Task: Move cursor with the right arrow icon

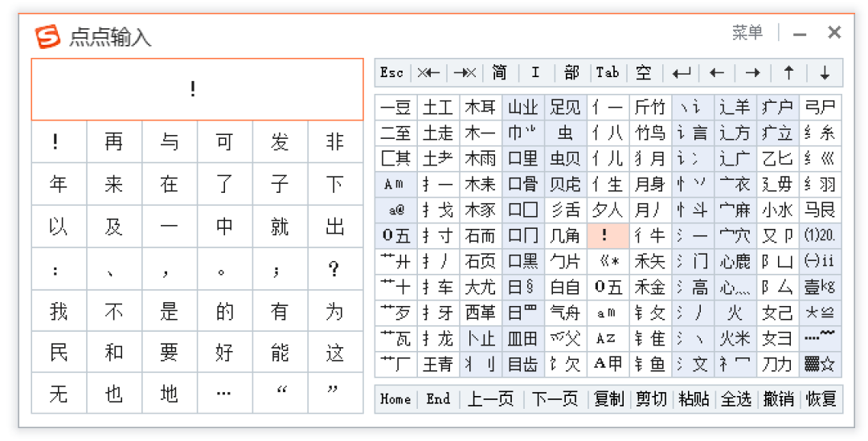Action: (752, 73)
